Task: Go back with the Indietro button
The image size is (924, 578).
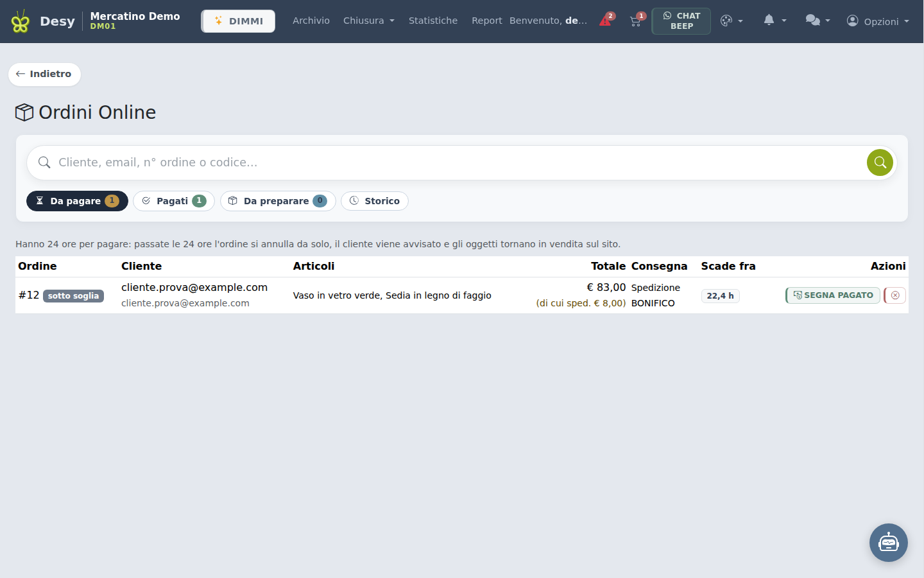Action: point(44,74)
